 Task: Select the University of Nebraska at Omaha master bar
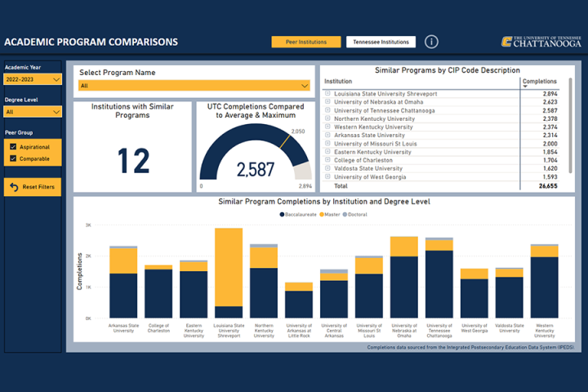[x=404, y=247]
